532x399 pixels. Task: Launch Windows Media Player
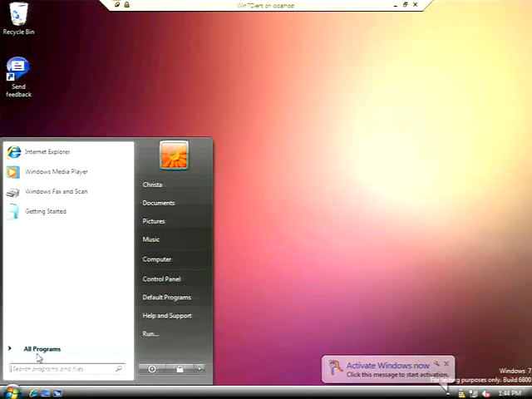(x=56, y=172)
